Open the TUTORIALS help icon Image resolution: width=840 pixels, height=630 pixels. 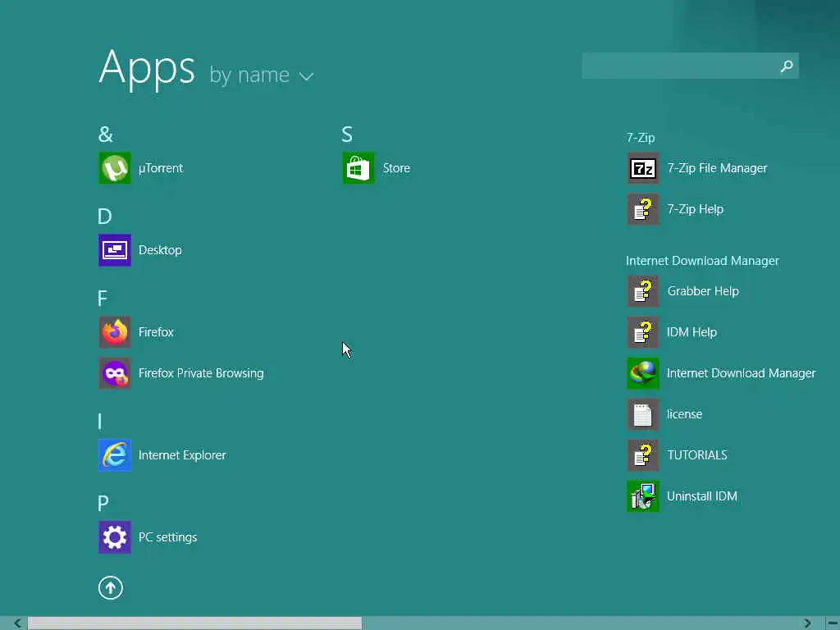(x=643, y=455)
